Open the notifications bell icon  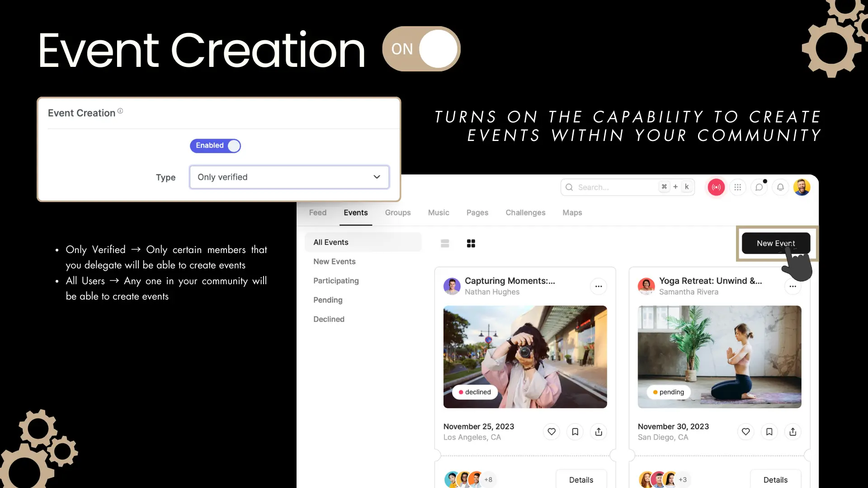click(780, 187)
